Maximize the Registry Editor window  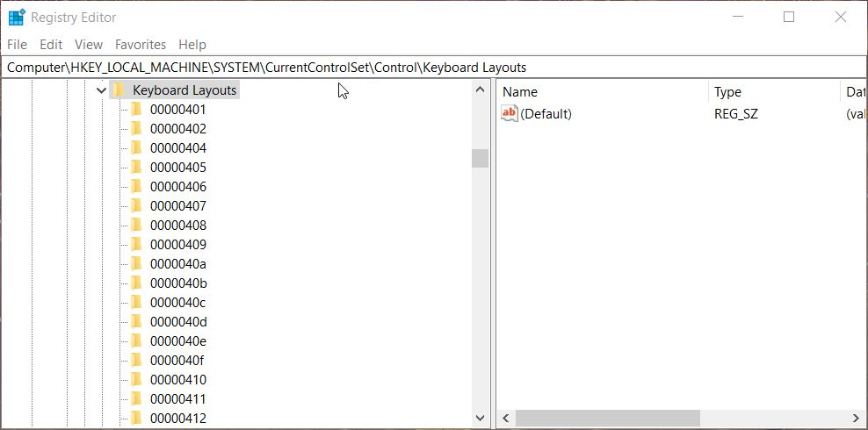[789, 18]
